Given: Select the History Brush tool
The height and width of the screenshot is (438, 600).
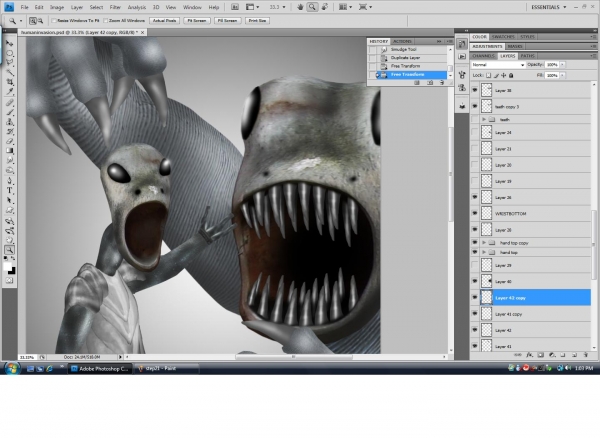Looking at the screenshot, I should [x=10, y=132].
